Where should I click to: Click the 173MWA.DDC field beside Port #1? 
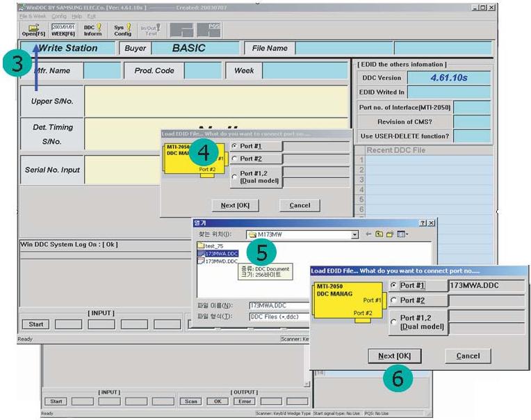coord(487,286)
